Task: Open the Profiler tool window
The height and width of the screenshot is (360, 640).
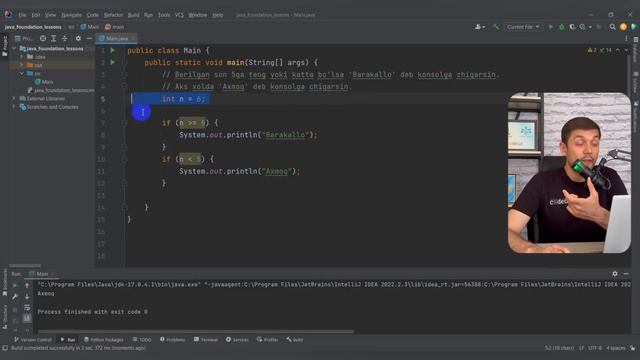Action: click(x=267, y=340)
